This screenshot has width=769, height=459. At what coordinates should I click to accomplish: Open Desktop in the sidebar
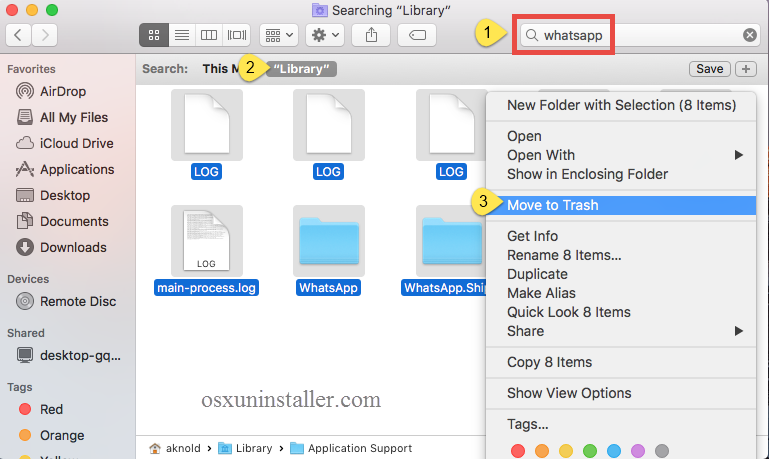53,195
